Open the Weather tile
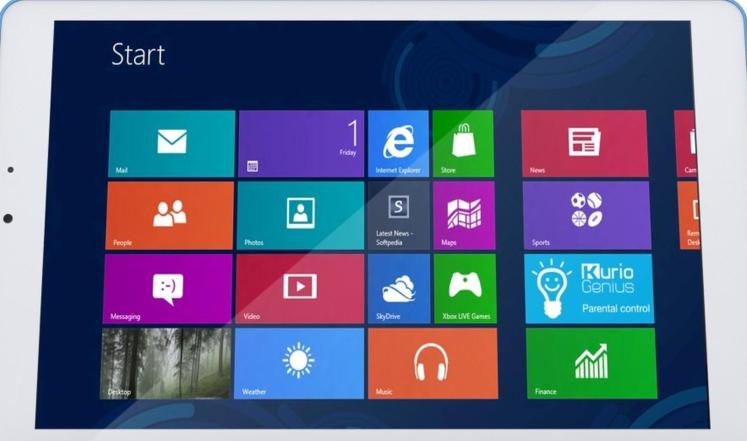Screen dimensions: 747x441 point(298,363)
